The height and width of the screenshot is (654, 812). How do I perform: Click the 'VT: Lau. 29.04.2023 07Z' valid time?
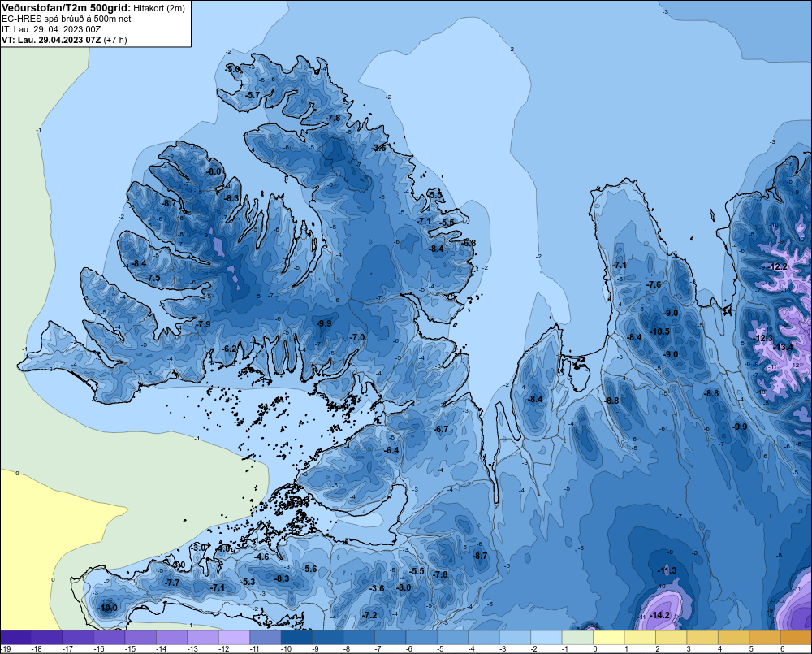[x=52, y=40]
